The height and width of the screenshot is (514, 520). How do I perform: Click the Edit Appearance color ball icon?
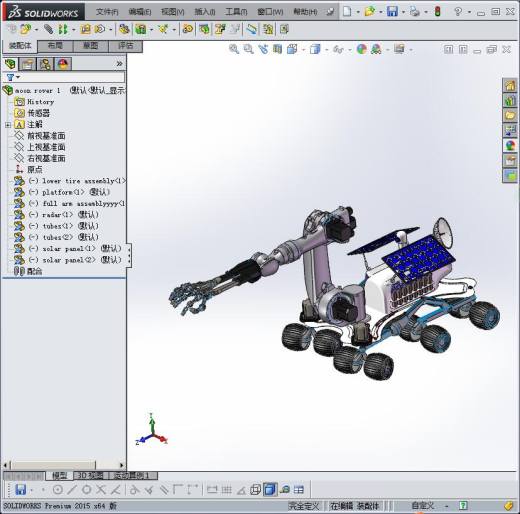pyautogui.click(x=362, y=49)
